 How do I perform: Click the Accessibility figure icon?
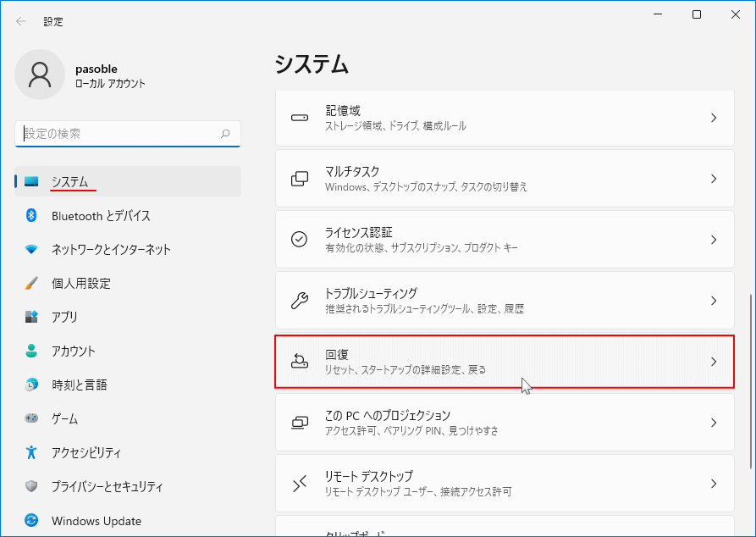coord(31,452)
